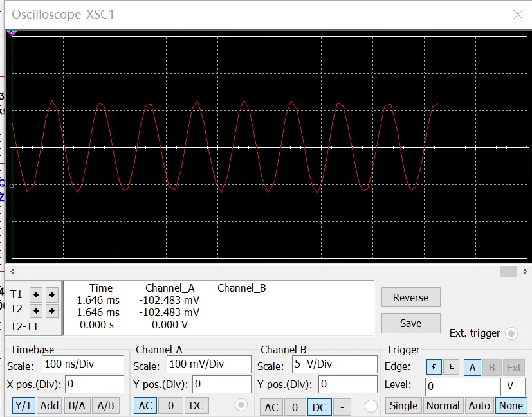
Task: Click Timebase X pos.(Div) field
Action: click(x=95, y=384)
